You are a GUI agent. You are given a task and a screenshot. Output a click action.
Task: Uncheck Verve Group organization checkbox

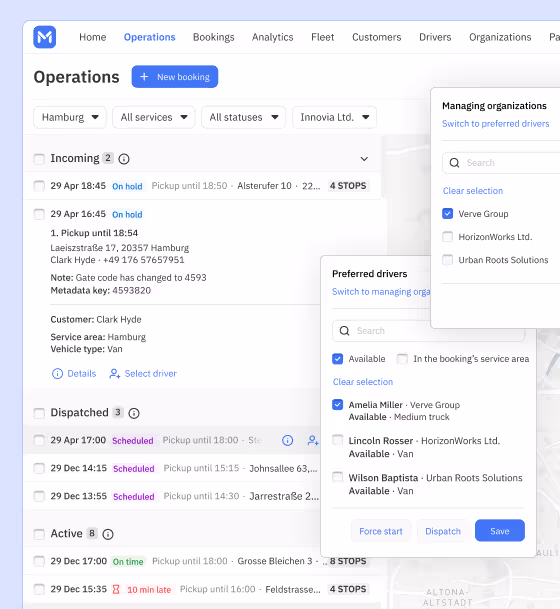tap(447, 214)
